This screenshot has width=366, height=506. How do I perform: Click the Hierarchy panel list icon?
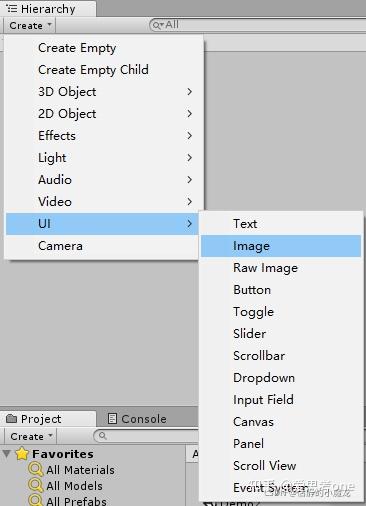(x=12, y=9)
